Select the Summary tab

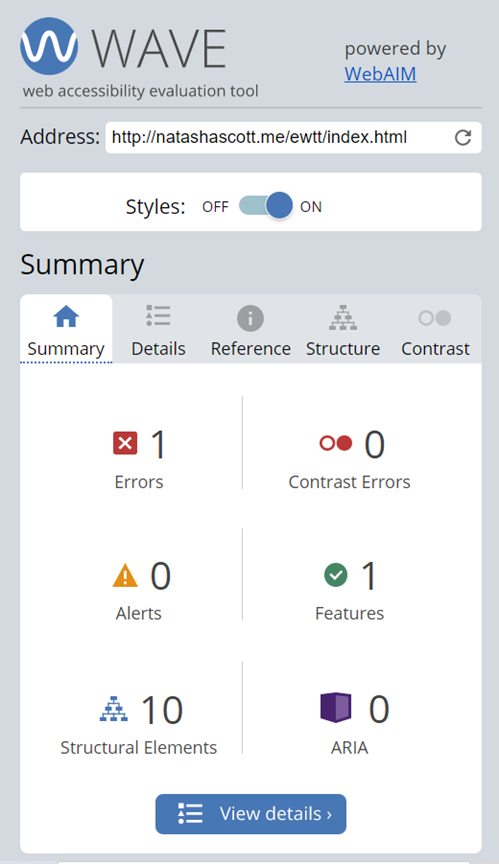pyautogui.click(x=66, y=330)
